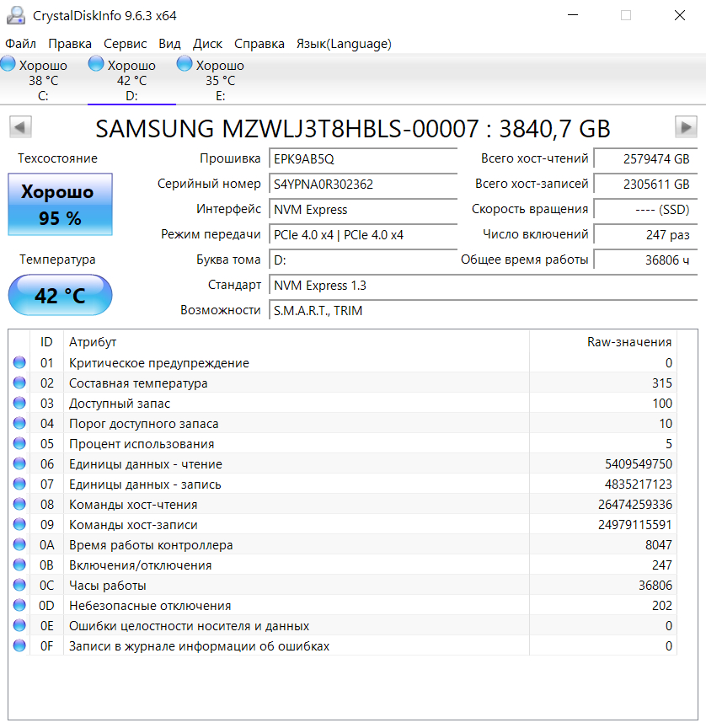Image resolution: width=706 pixels, height=728 pixels.
Task: Switch to drive E: tab 35 °C
Action: (220, 79)
